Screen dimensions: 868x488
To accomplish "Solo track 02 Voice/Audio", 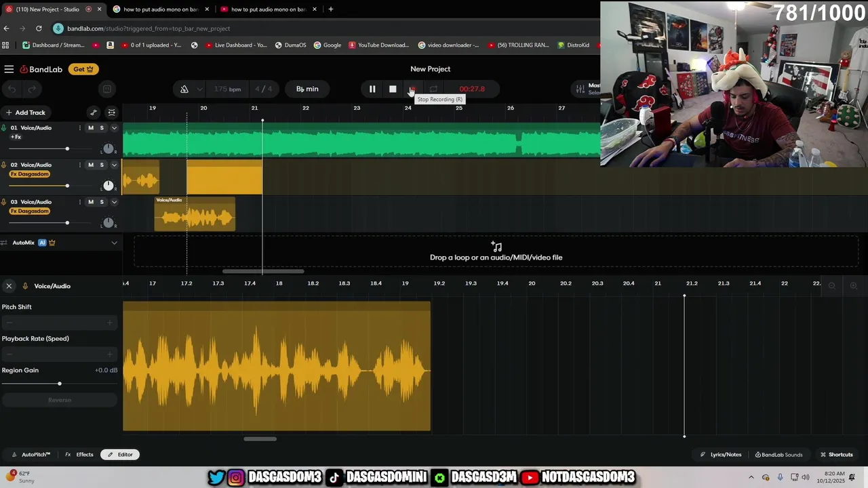I will pos(102,165).
